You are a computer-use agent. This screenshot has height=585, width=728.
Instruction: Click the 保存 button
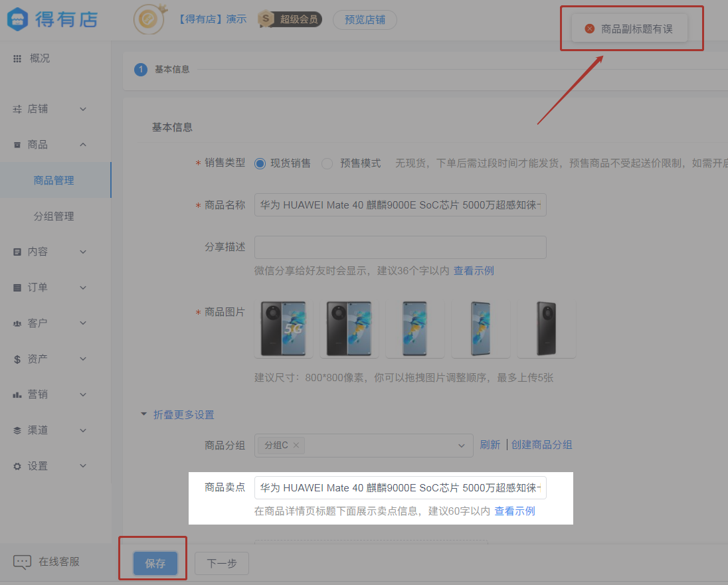tap(155, 563)
